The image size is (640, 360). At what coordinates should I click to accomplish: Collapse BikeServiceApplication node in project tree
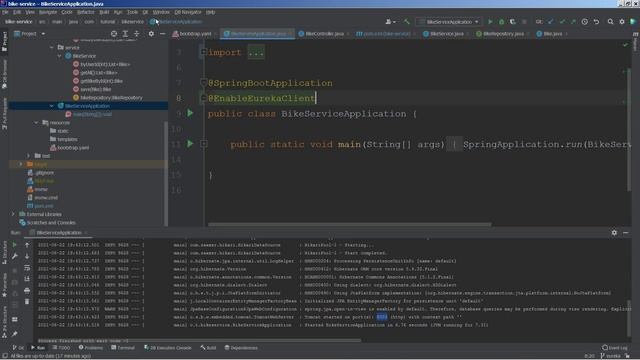tap(52, 106)
